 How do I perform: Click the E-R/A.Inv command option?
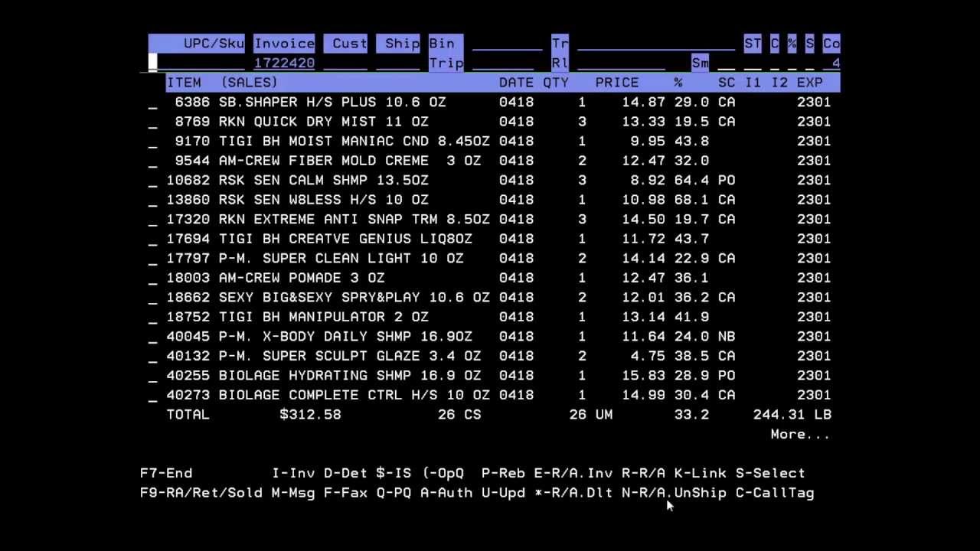(x=573, y=474)
